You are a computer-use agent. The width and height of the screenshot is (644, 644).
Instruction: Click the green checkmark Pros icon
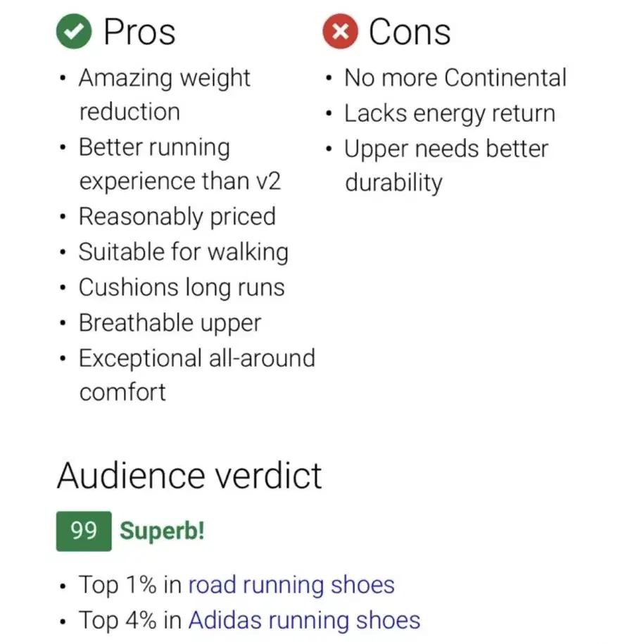(x=73, y=32)
